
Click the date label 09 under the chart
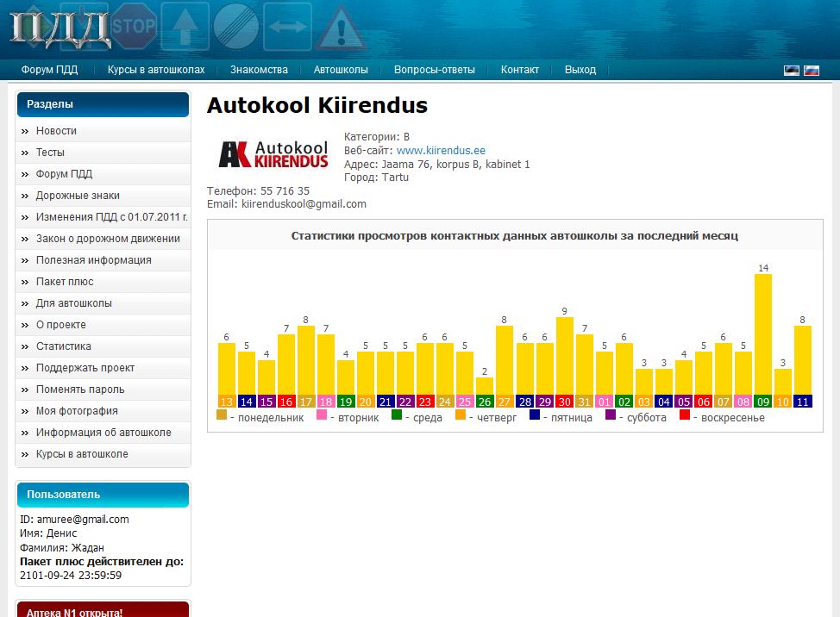tap(763, 402)
